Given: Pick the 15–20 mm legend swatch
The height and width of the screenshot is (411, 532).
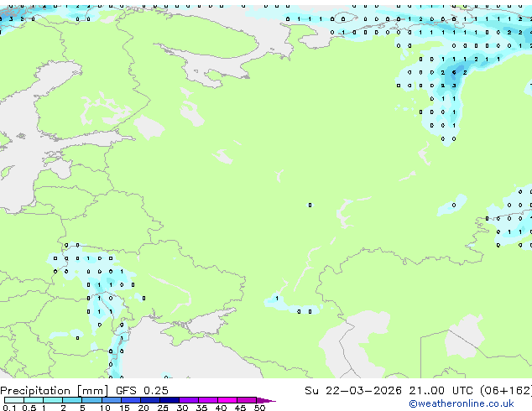Looking at the screenshot, I should [131, 400].
